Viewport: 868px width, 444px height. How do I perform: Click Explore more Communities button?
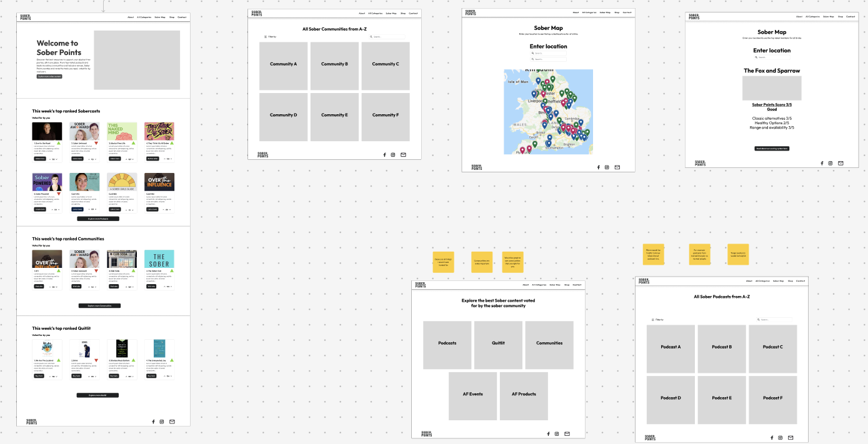[100, 306]
